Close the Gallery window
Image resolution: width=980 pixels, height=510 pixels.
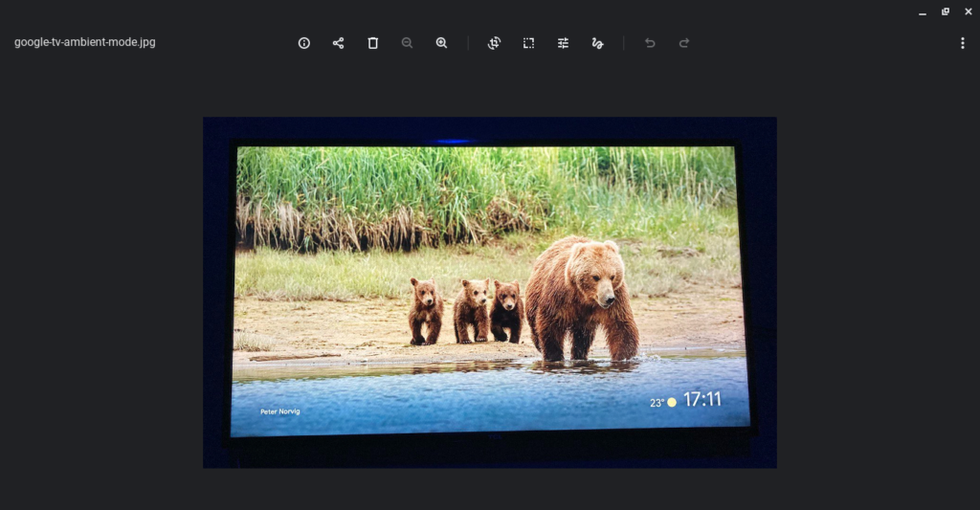coord(969,11)
